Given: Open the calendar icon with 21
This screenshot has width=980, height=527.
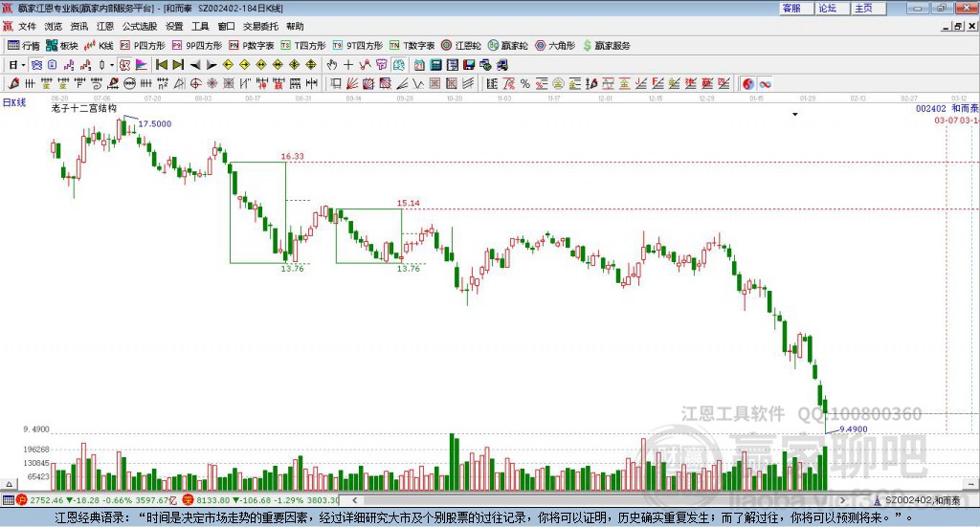Looking at the screenshot, I should [419, 65].
